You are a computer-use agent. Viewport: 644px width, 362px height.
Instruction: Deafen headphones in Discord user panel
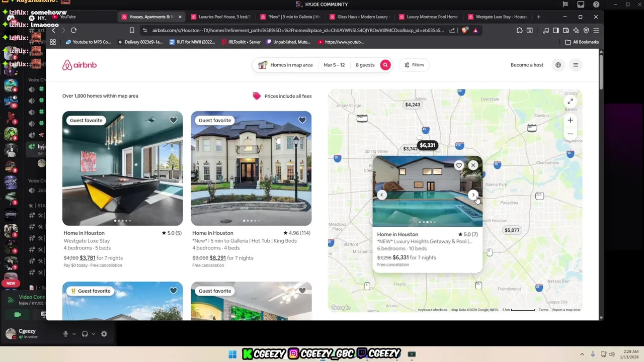85,334
